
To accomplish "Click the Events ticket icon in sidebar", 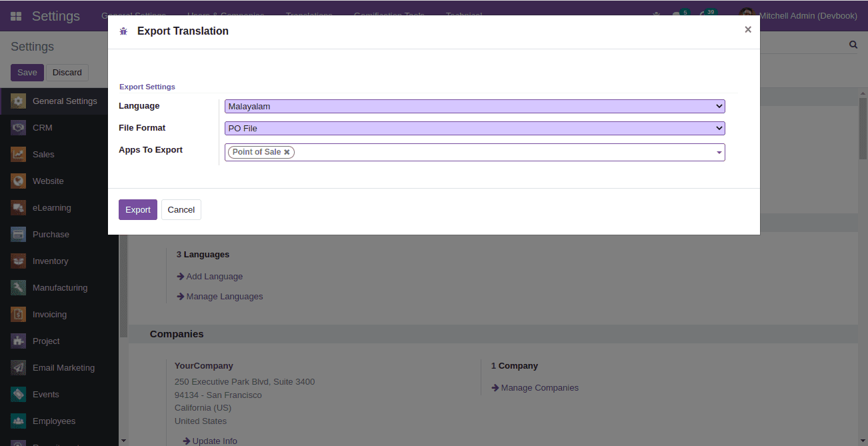I will [18, 395].
